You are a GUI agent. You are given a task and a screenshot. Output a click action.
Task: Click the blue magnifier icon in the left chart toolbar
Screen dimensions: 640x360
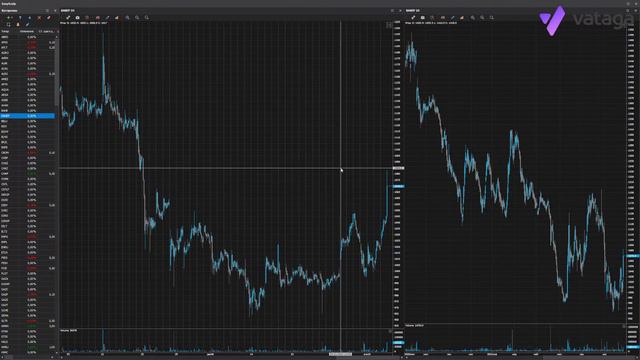pyautogui.click(x=127, y=18)
